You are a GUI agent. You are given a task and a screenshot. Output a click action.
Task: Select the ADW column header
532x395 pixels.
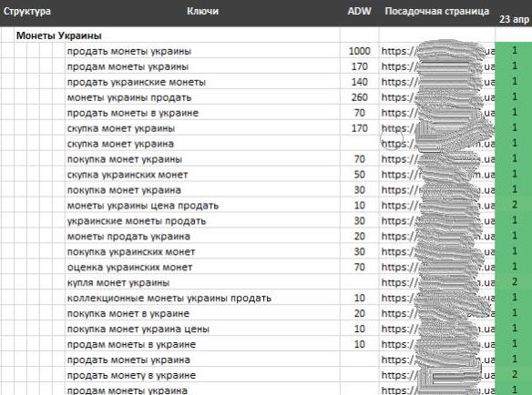[x=359, y=11]
